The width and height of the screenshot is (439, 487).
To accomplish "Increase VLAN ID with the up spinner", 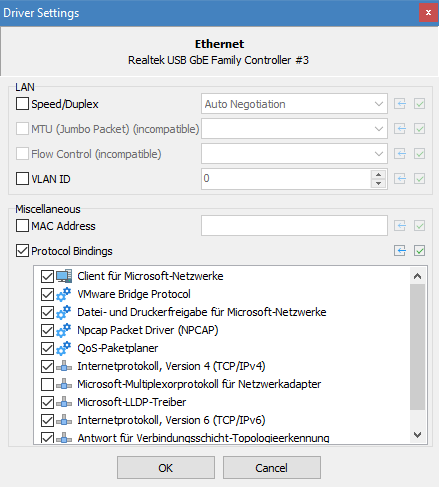I will coord(378,175).
